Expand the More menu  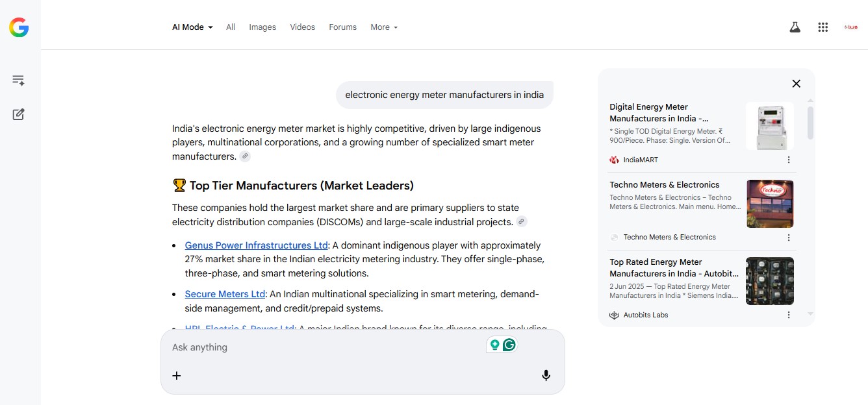384,27
